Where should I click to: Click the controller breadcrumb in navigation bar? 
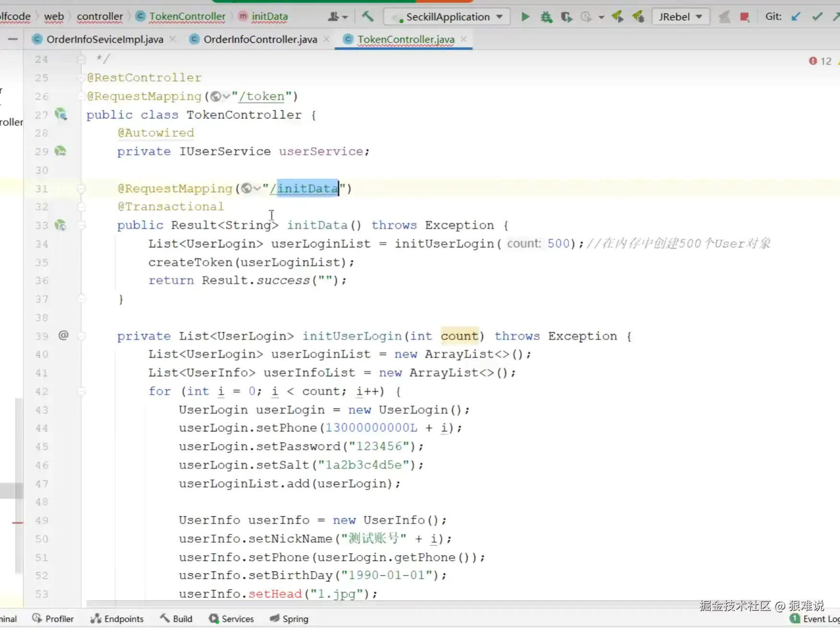[x=100, y=17]
